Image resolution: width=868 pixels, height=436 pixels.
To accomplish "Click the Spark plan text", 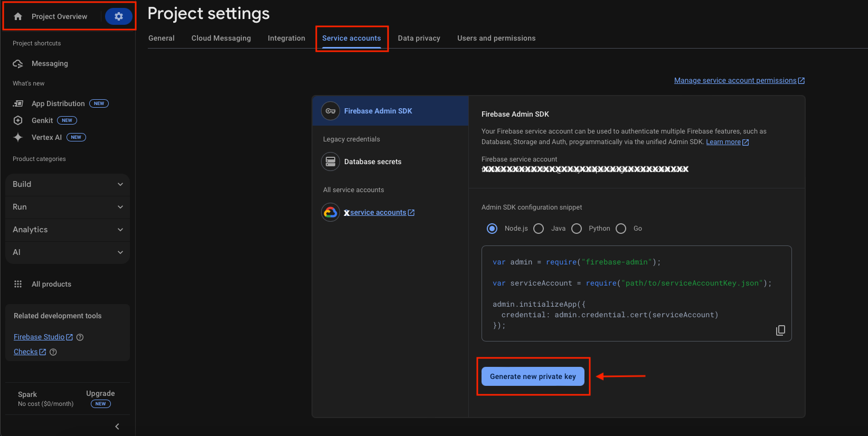I will [x=27, y=394].
